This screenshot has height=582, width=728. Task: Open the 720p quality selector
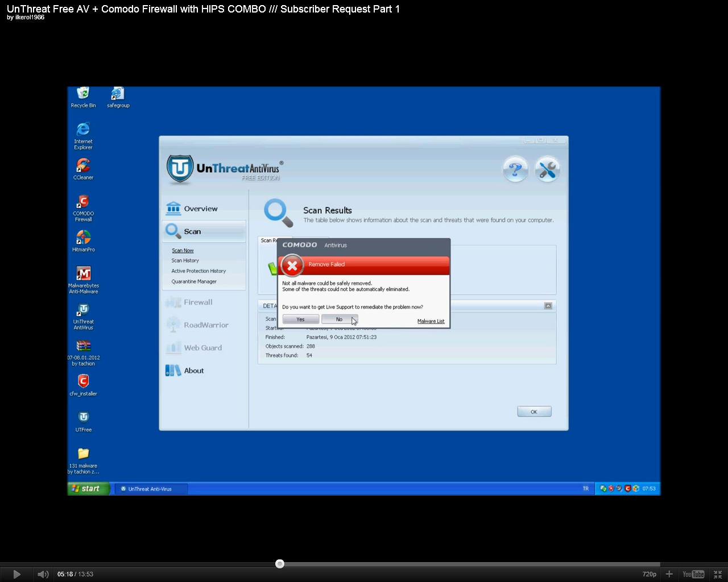[x=649, y=574]
